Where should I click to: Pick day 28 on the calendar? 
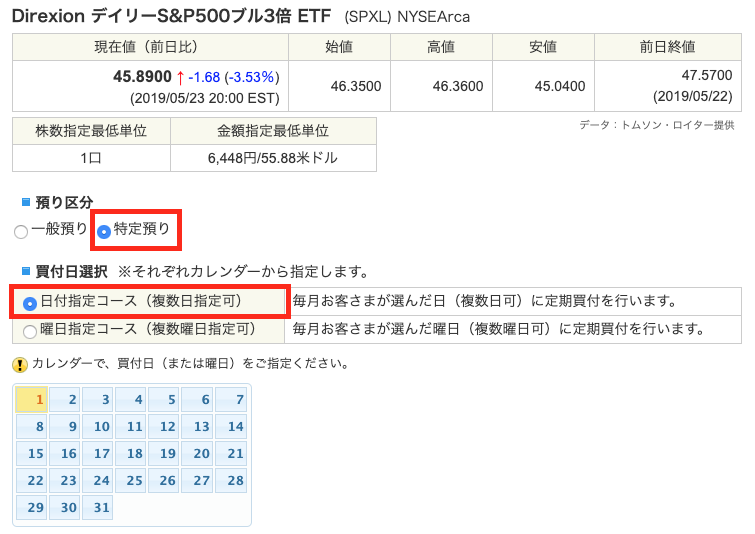[231, 481]
